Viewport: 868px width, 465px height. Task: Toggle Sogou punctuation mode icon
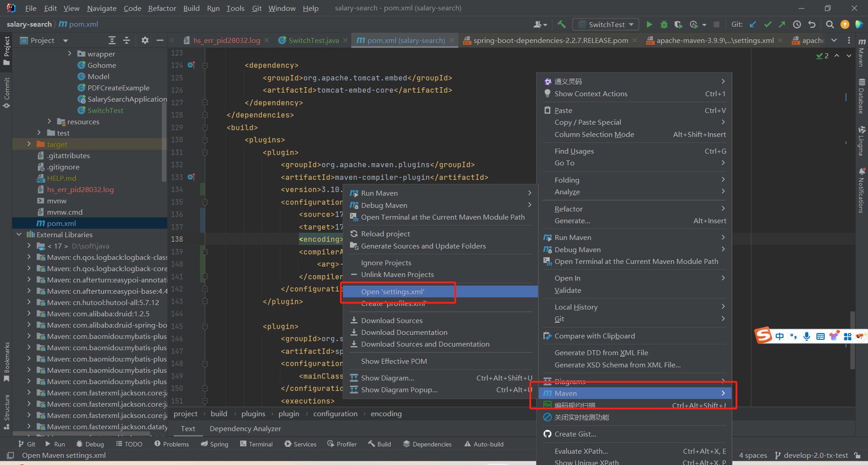pyautogui.click(x=793, y=336)
